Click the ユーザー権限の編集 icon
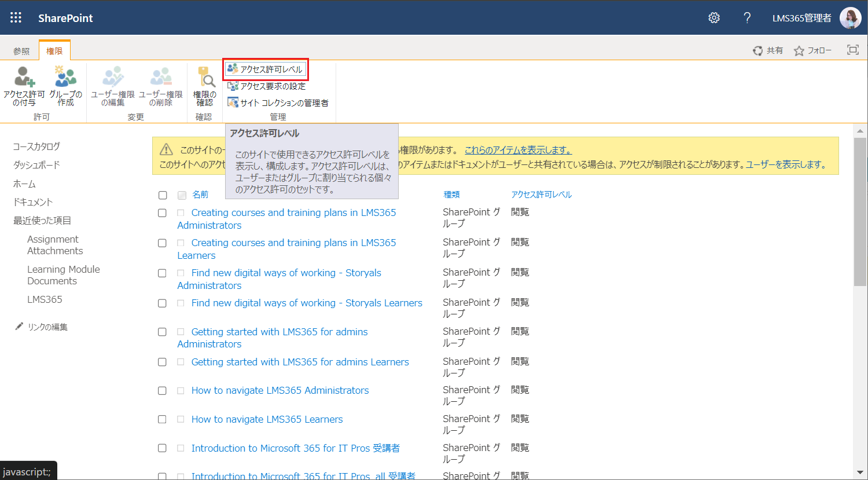 (x=113, y=87)
